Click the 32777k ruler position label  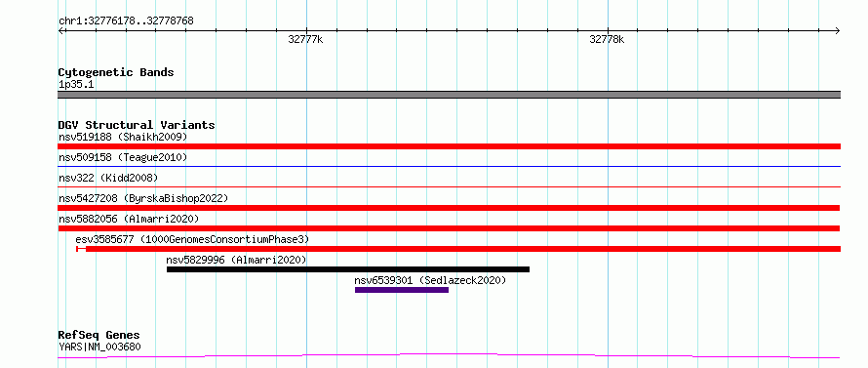(x=305, y=39)
